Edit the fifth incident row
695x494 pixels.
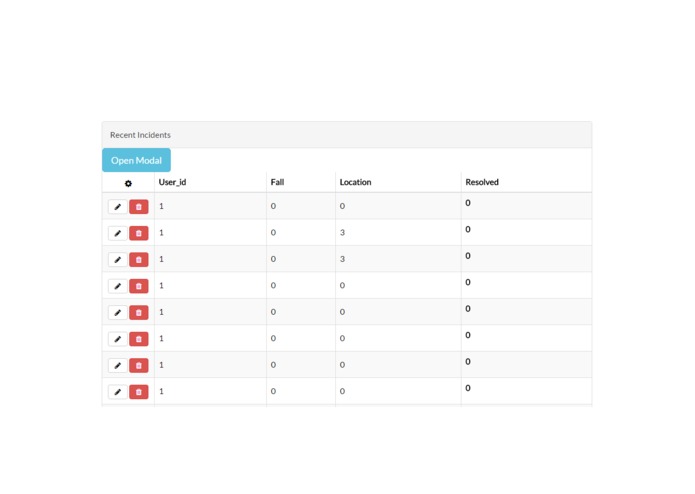click(117, 312)
